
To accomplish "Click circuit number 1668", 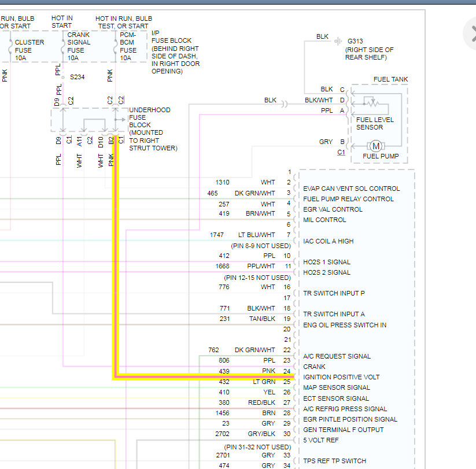I will pos(222,266).
